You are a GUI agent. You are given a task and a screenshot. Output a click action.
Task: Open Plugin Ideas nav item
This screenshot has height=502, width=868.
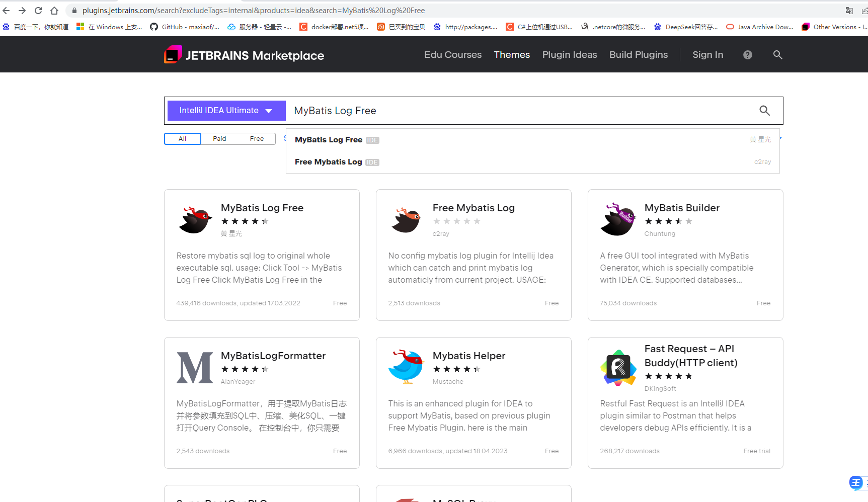point(570,55)
